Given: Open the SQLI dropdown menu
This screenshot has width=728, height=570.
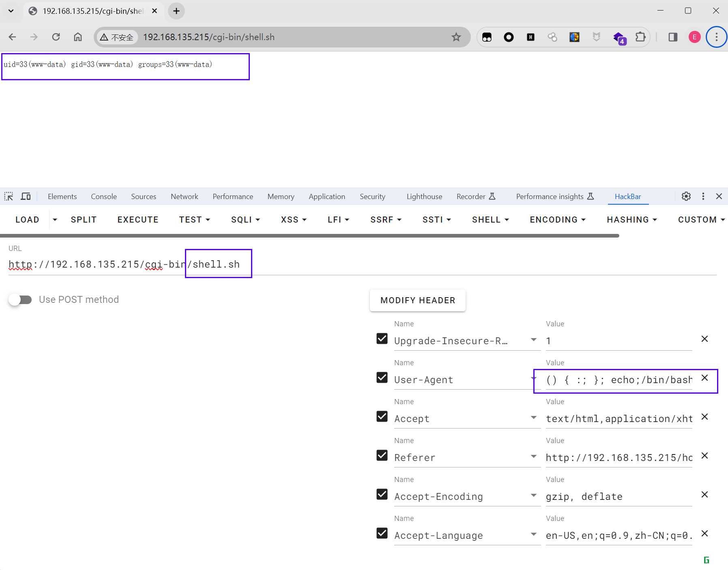Looking at the screenshot, I should (x=245, y=219).
